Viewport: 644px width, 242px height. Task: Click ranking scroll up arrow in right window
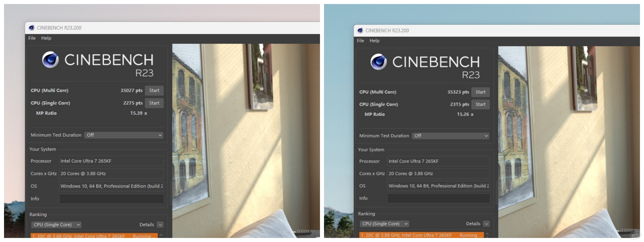click(487, 234)
